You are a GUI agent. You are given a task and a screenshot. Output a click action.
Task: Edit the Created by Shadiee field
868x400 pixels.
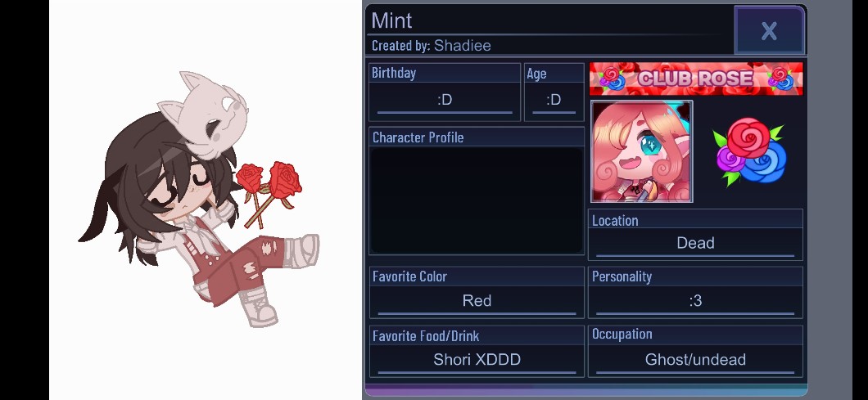click(x=432, y=45)
